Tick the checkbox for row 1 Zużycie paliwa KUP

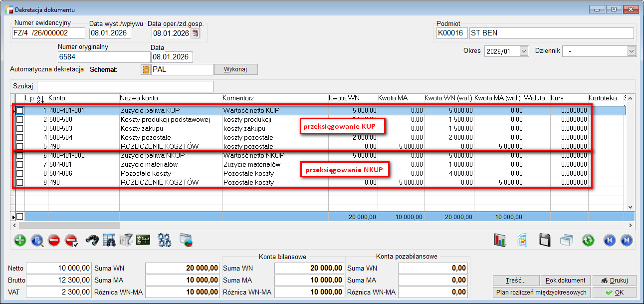(x=20, y=110)
